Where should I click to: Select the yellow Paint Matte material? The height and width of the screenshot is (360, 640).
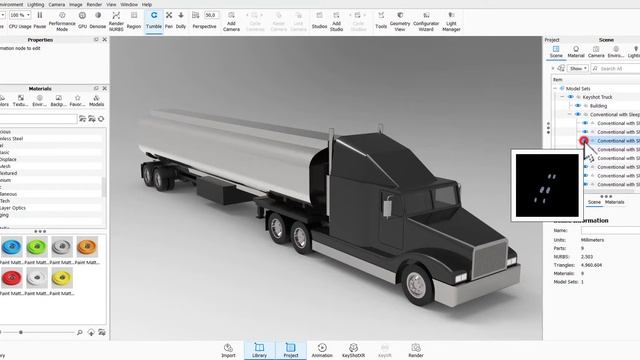pyautogui.click(x=62, y=278)
